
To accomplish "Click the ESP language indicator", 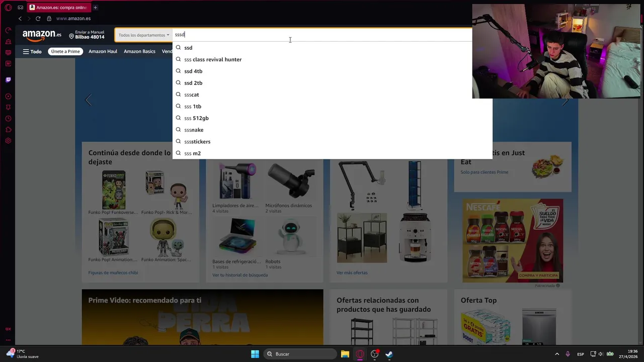I will click(x=581, y=354).
